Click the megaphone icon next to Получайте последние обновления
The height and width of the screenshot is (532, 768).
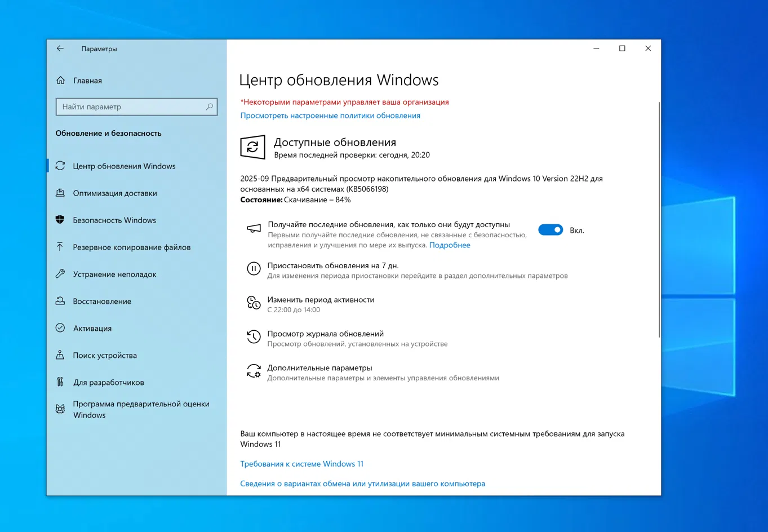(x=254, y=228)
